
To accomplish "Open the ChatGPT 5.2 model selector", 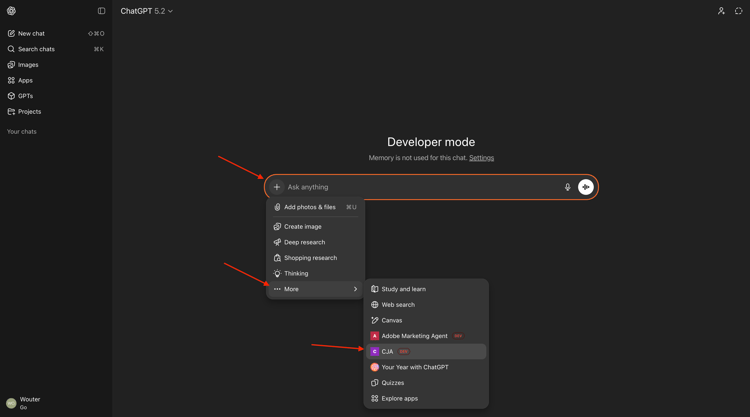I will (x=146, y=11).
